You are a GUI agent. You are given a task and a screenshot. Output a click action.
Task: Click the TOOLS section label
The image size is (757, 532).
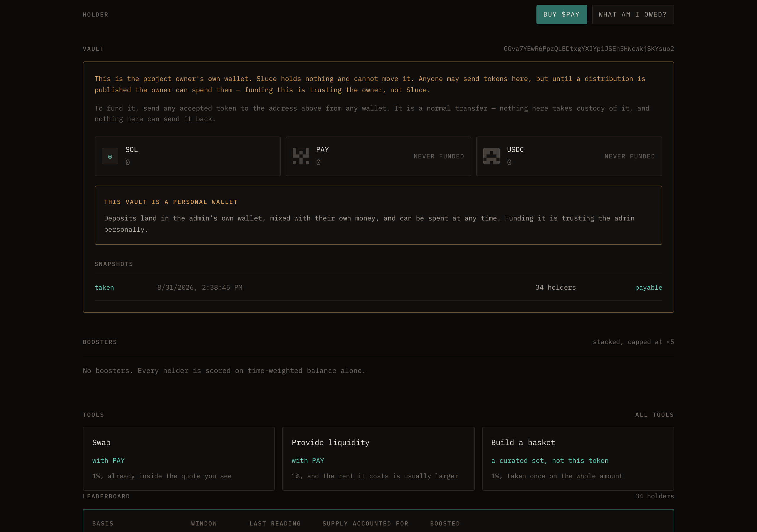[x=94, y=415]
